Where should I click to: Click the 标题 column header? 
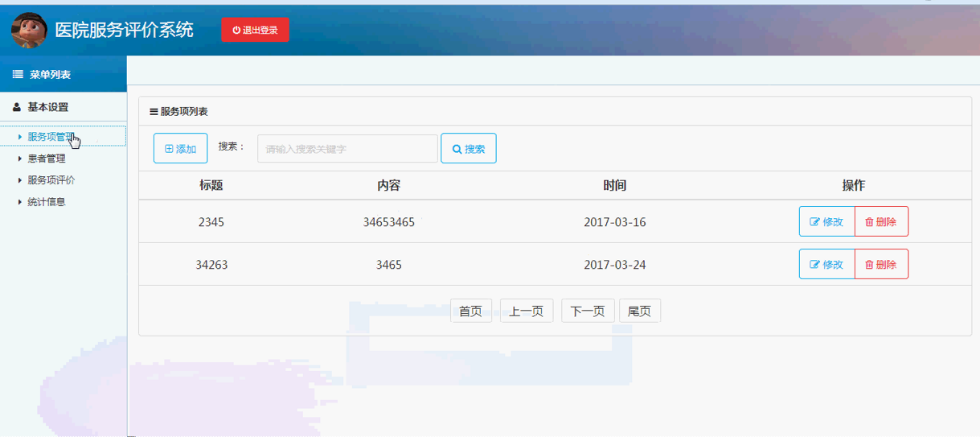[x=211, y=185]
